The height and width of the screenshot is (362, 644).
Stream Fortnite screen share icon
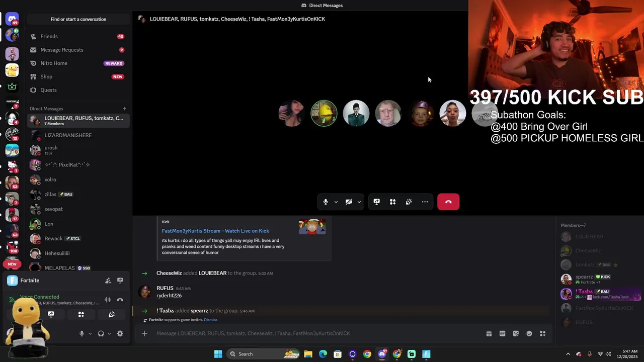click(120, 281)
